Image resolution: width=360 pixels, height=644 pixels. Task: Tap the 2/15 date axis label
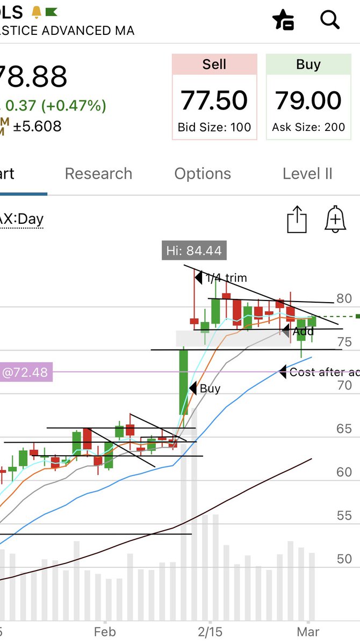tap(210, 632)
